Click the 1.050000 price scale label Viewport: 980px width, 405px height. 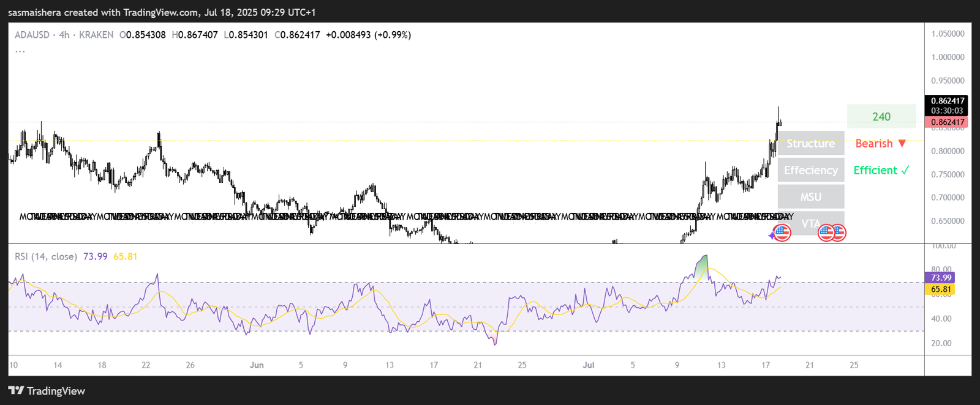948,34
